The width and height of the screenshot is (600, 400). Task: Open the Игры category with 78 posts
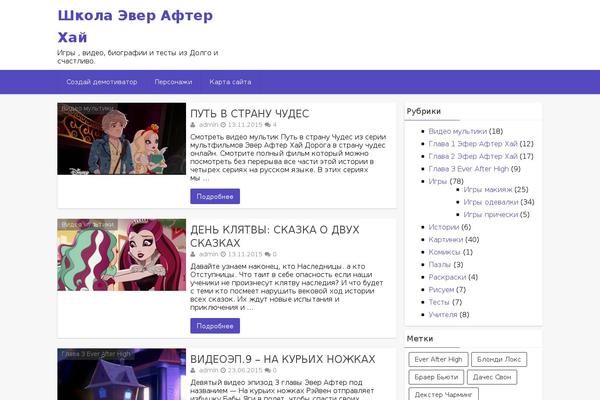click(x=438, y=181)
